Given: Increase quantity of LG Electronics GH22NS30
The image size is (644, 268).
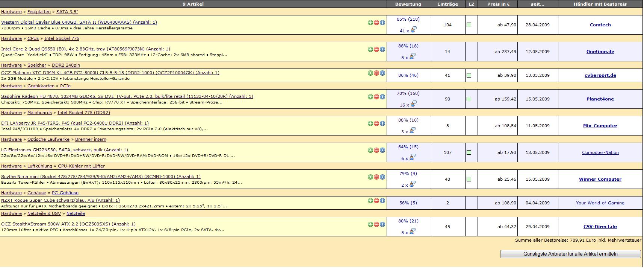Looking at the screenshot, I should (x=370, y=150).
